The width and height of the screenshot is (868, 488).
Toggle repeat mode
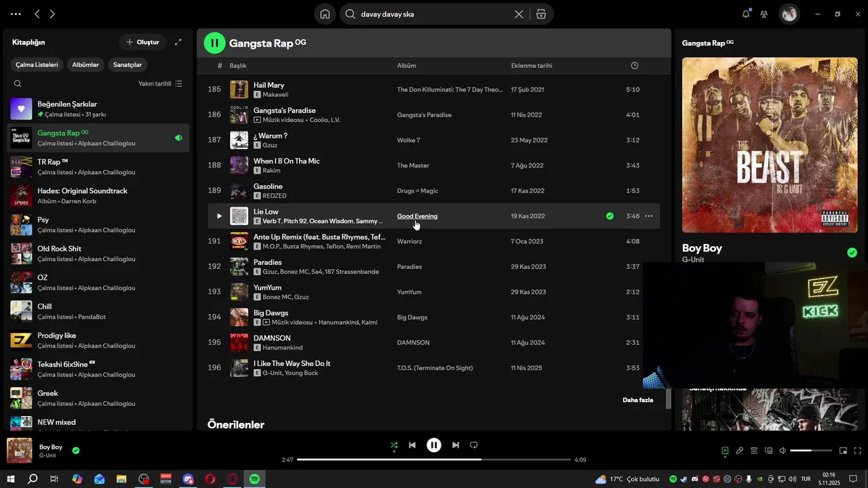click(474, 445)
